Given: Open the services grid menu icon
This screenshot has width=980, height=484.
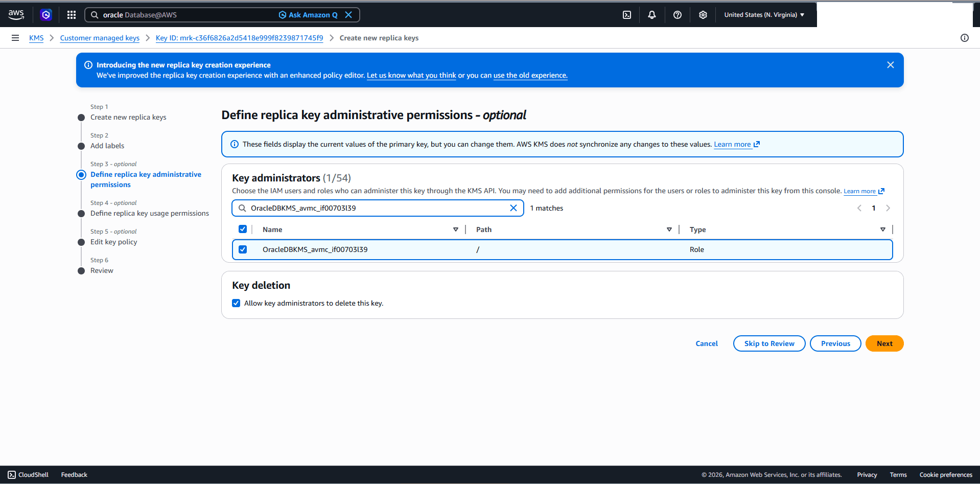Looking at the screenshot, I should 72,15.
